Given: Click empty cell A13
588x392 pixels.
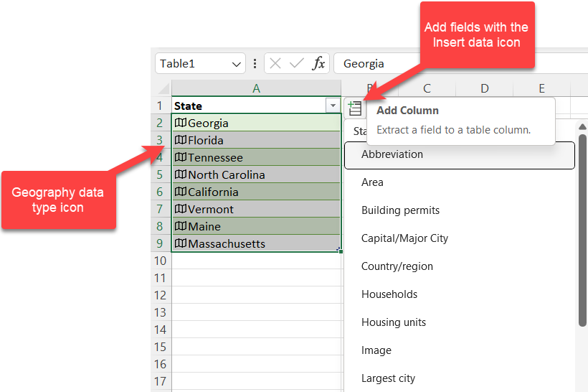Looking at the screenshot, I should (257, 312).
